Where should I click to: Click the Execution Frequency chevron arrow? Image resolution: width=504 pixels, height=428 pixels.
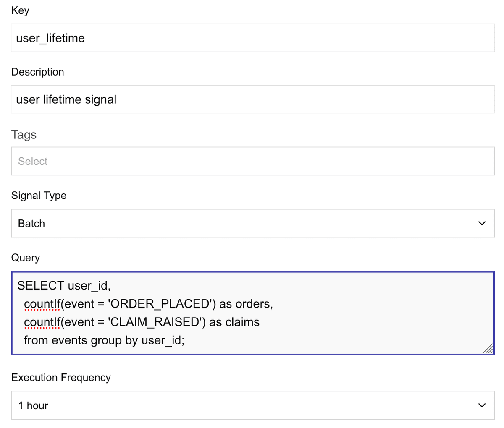click(x=482, y=405)
